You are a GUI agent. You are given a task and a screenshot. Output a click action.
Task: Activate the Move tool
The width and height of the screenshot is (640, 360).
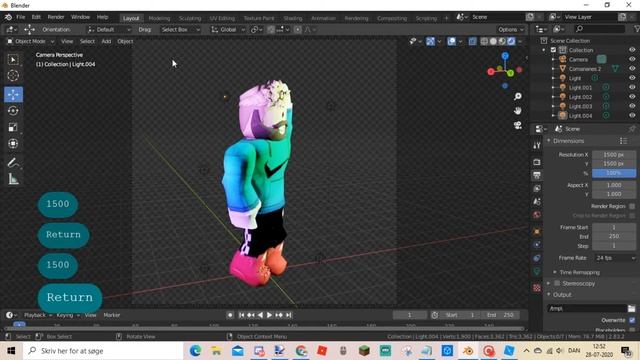[x=13, y=94]
